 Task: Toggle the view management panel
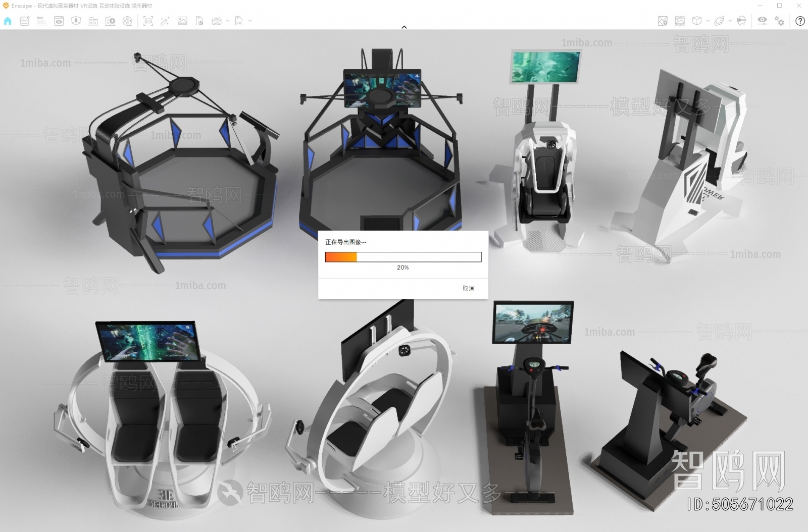[59, 21]
